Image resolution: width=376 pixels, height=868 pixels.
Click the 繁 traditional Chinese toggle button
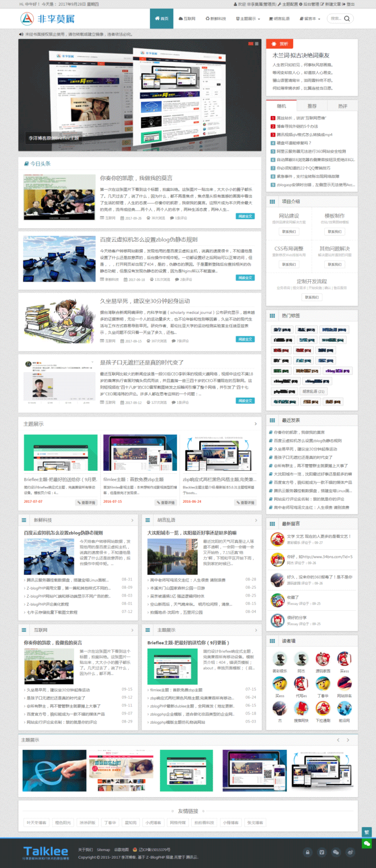pyautogui.click(x=367, y=832)
